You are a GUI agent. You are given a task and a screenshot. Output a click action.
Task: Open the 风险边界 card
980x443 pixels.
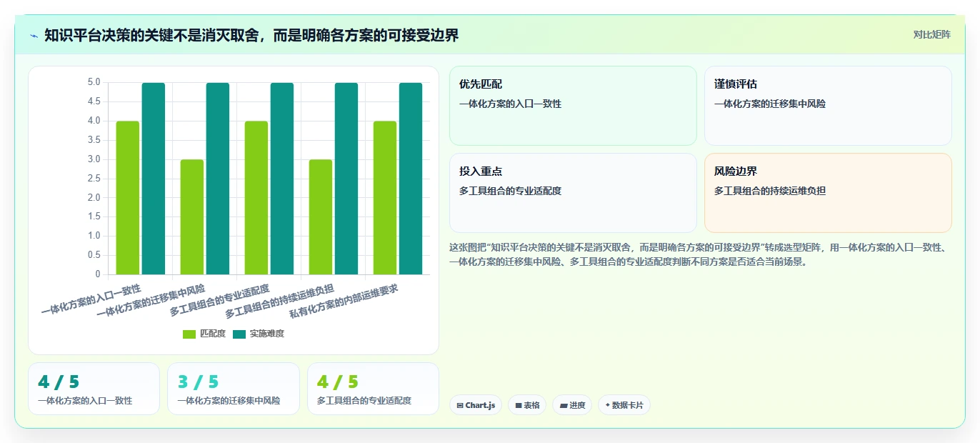click(828, 193)
